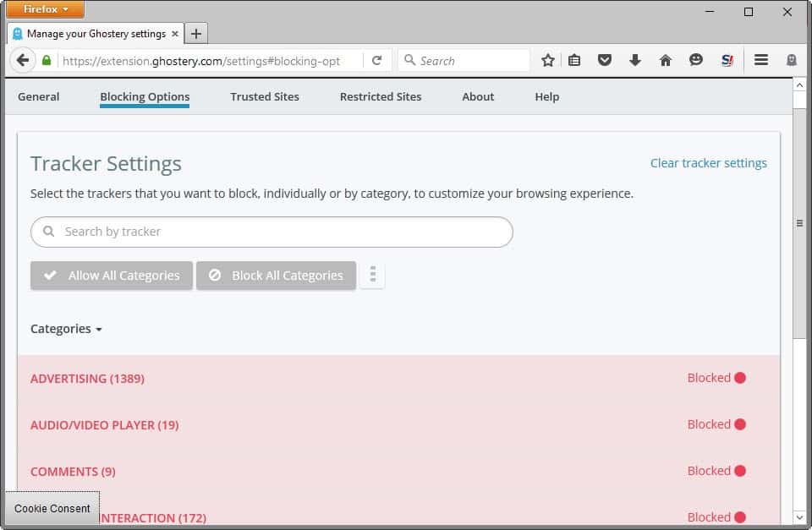Switch to the Restricted Sites tab

(x=381, y=97)
